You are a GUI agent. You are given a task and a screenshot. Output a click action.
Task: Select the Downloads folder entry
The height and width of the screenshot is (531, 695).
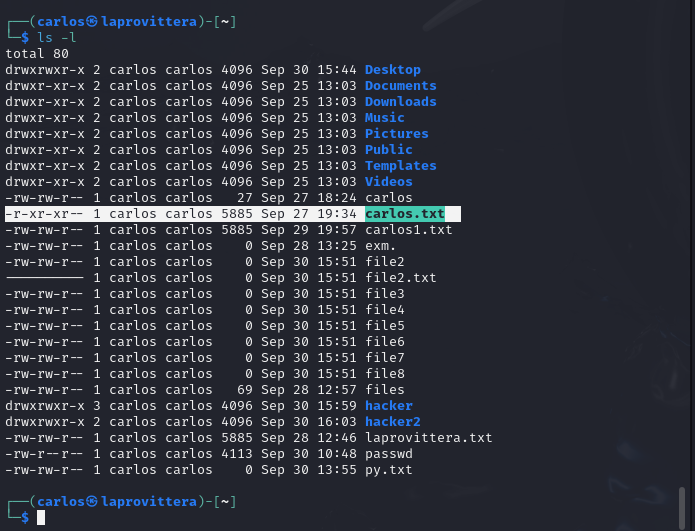(401, 102)
